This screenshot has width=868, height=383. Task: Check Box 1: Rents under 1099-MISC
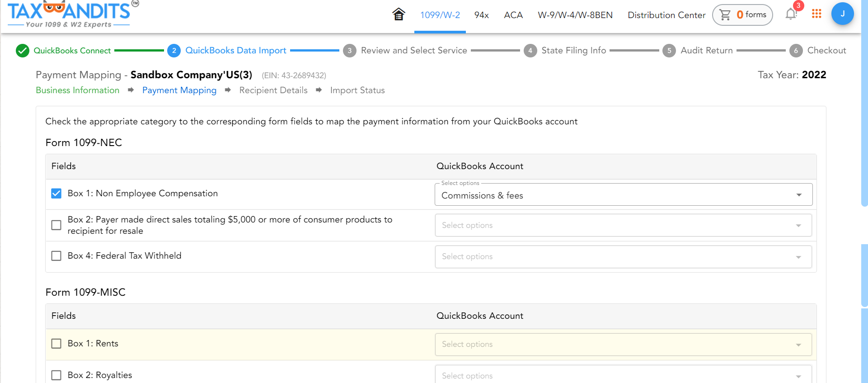click(56, 344)
